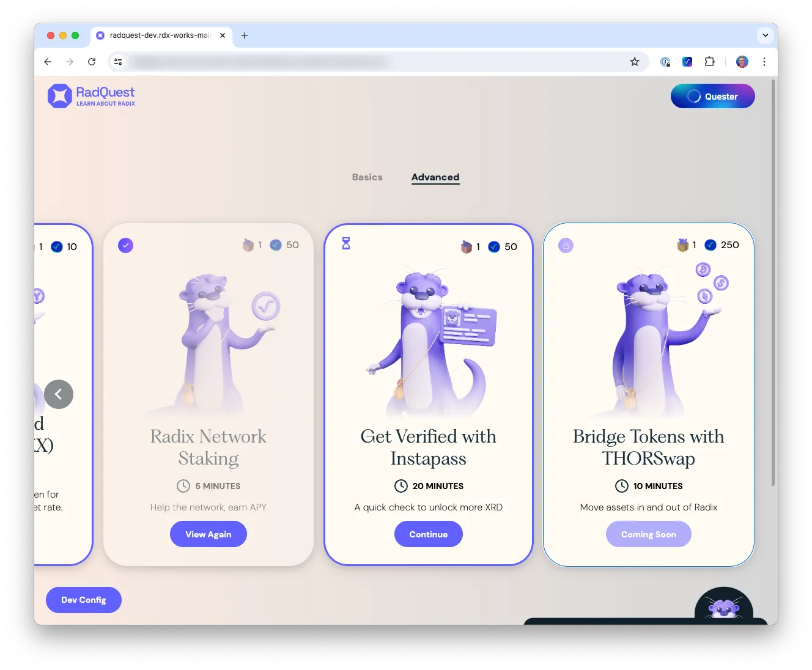Switch to the Basics tab
Screen dimensions: 812x670
[x=367, y=177]
